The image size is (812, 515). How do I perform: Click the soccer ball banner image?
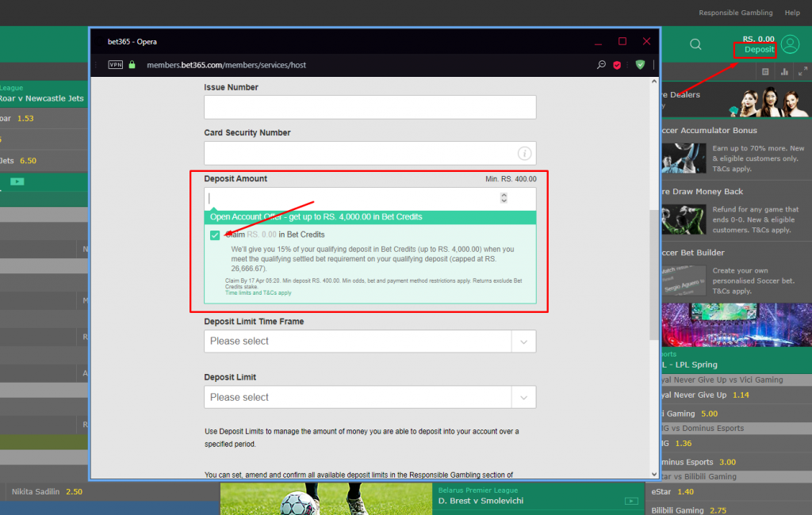(x=326, y=499)
